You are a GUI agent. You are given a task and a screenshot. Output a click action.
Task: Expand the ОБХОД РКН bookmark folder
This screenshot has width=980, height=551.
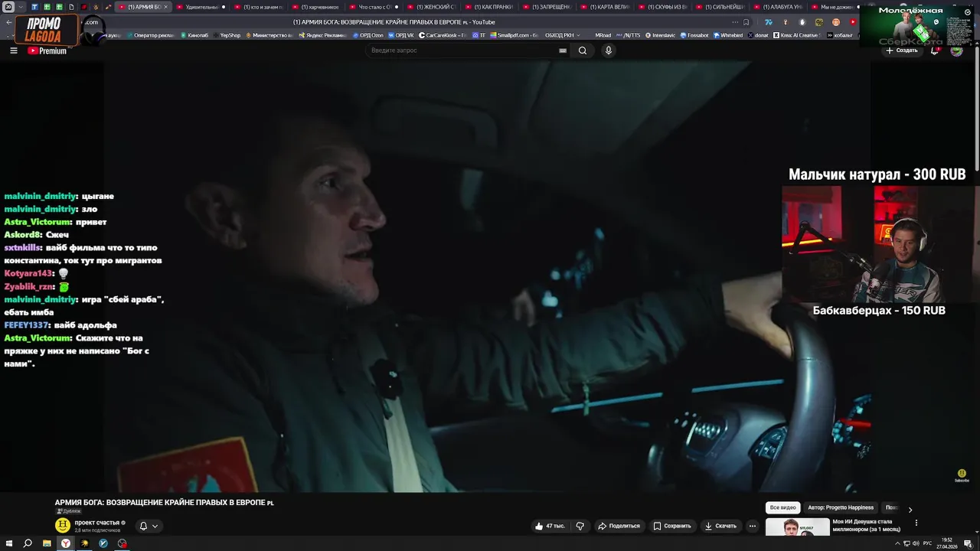[562, 35]
